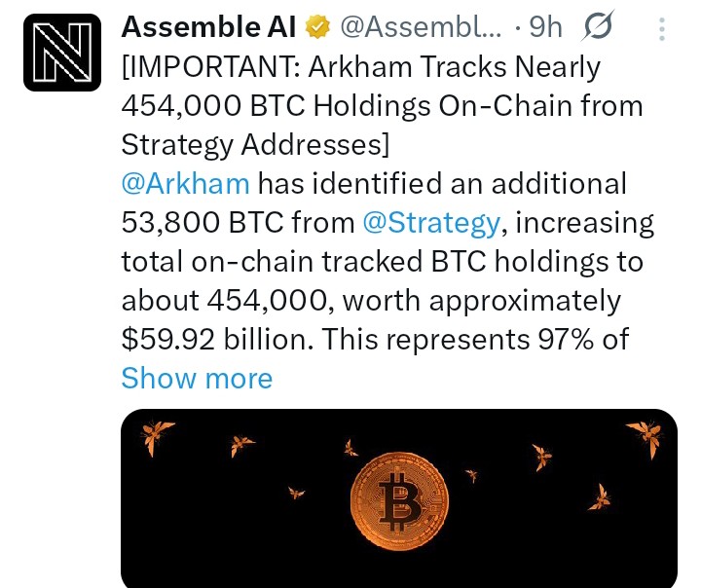Click the Grok icon beside the timestamp

(x=599, y=28)
